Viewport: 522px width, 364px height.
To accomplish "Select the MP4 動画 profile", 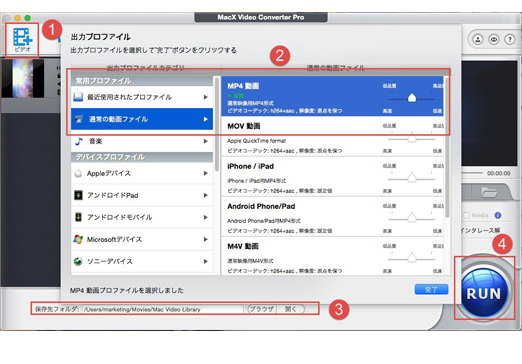I will (332, 96).
